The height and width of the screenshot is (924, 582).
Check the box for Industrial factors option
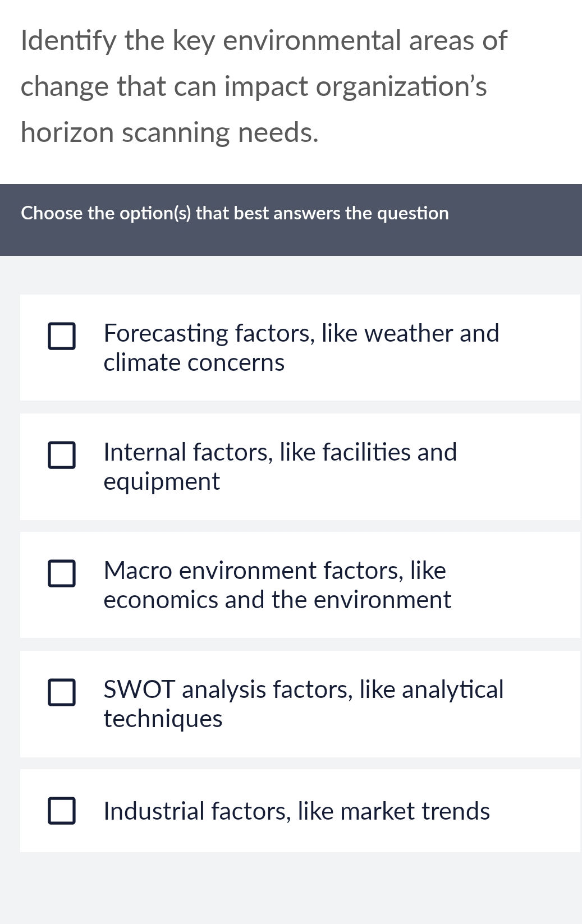(x=63, y=811)
